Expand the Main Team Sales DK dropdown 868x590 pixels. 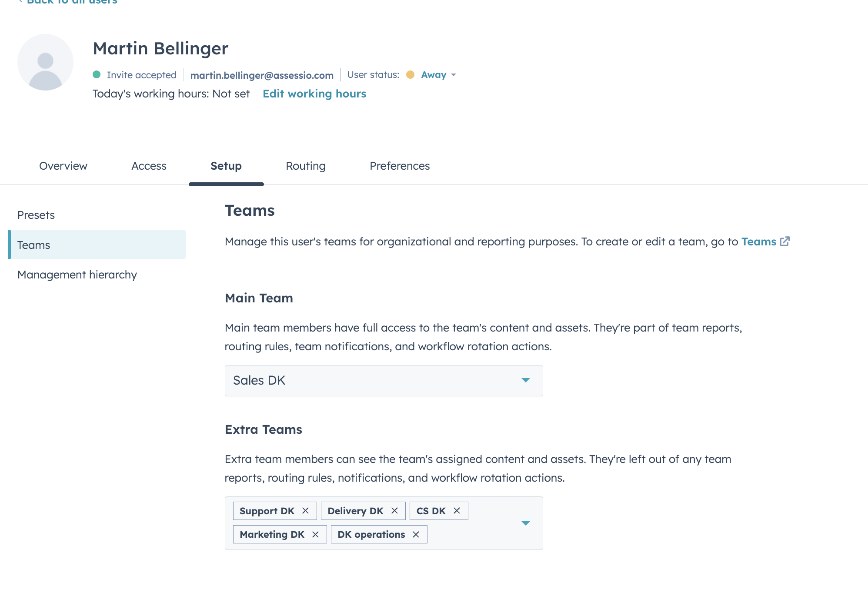[525, 380]
